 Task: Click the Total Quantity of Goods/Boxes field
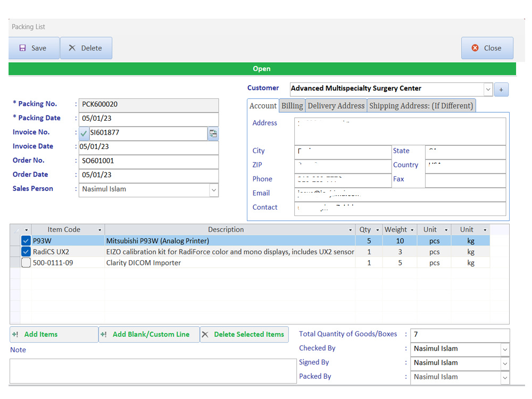coord(460,335)
